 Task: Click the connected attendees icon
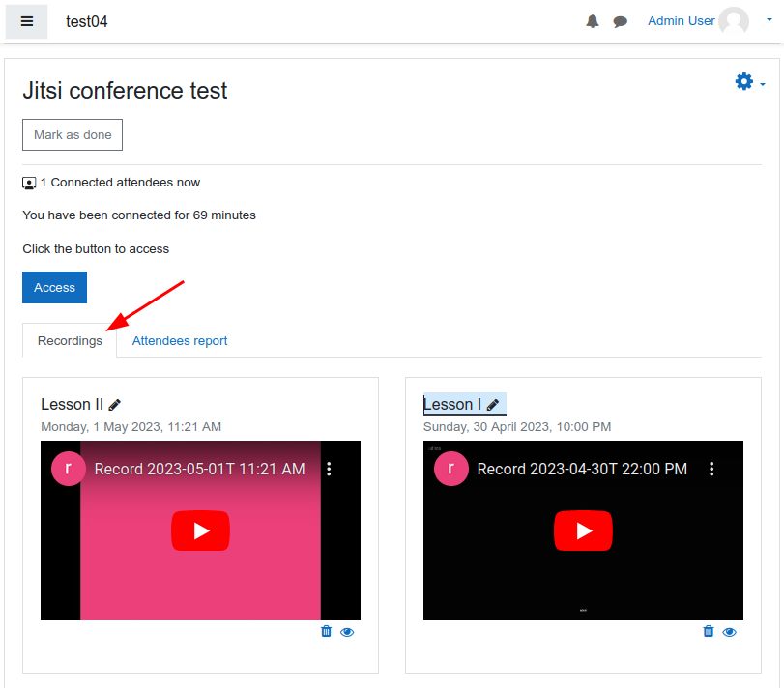click(29, 182)
